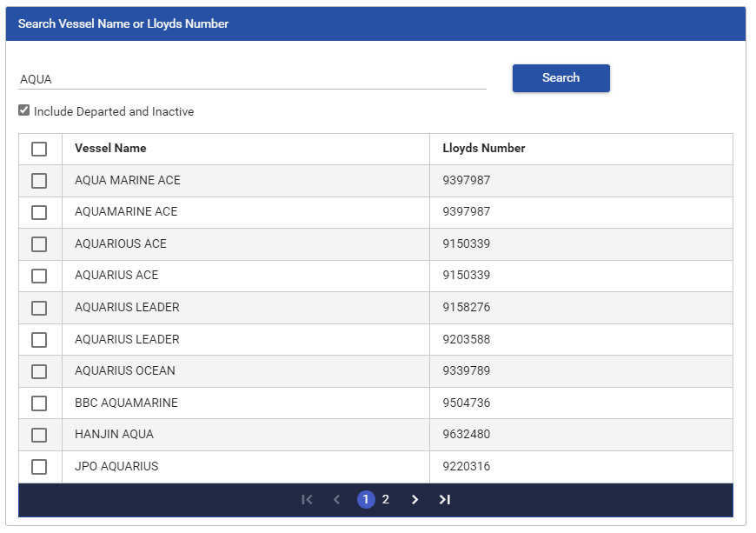Toggle Include Departed and Inactive checkbox

coord(24,111)
